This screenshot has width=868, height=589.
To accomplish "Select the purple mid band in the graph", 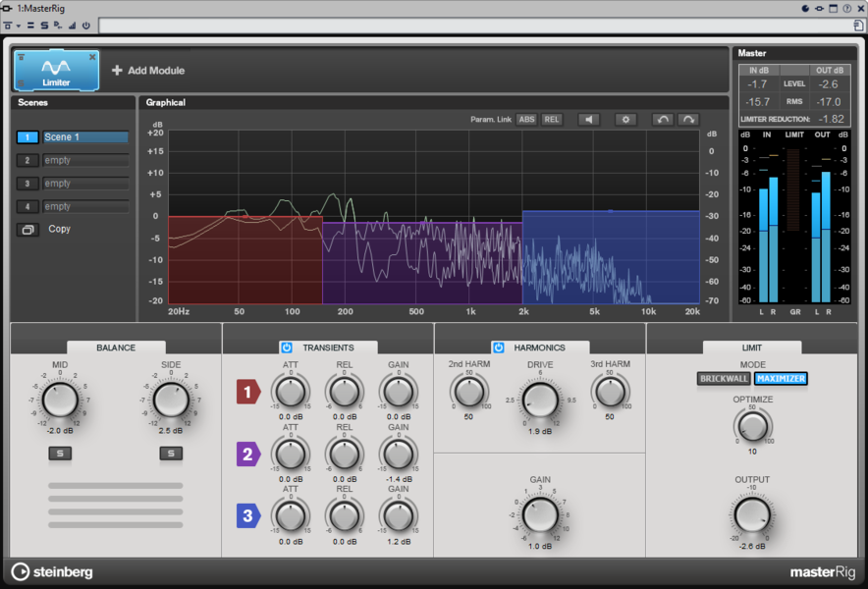I will pos(422,263).
